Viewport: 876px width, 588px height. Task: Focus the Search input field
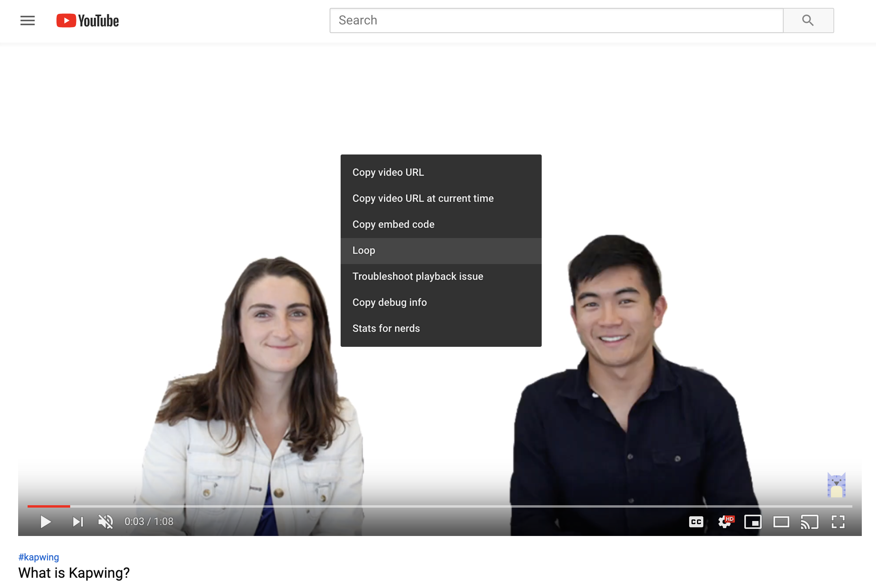(x=556, y=20)
